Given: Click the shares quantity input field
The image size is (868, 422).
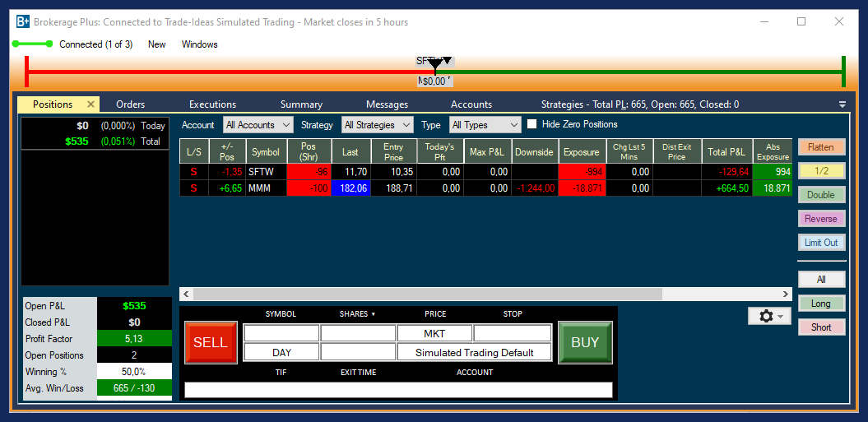Looking at the screenshot, I should click(358, 333).
